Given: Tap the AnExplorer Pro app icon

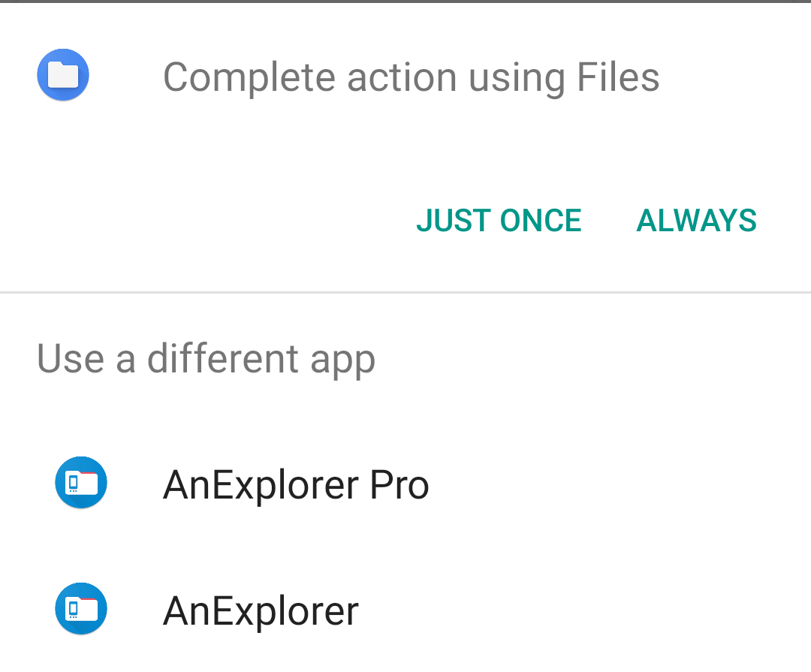Looking at the screenshot, I should point(81,483).
